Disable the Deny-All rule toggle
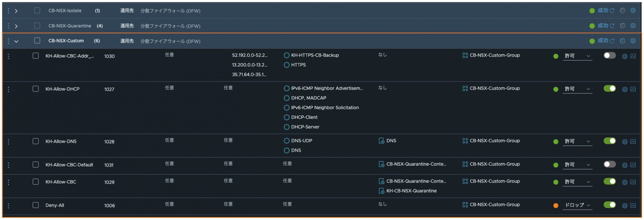This screenshot has height=220, width=644. (609, 205)
